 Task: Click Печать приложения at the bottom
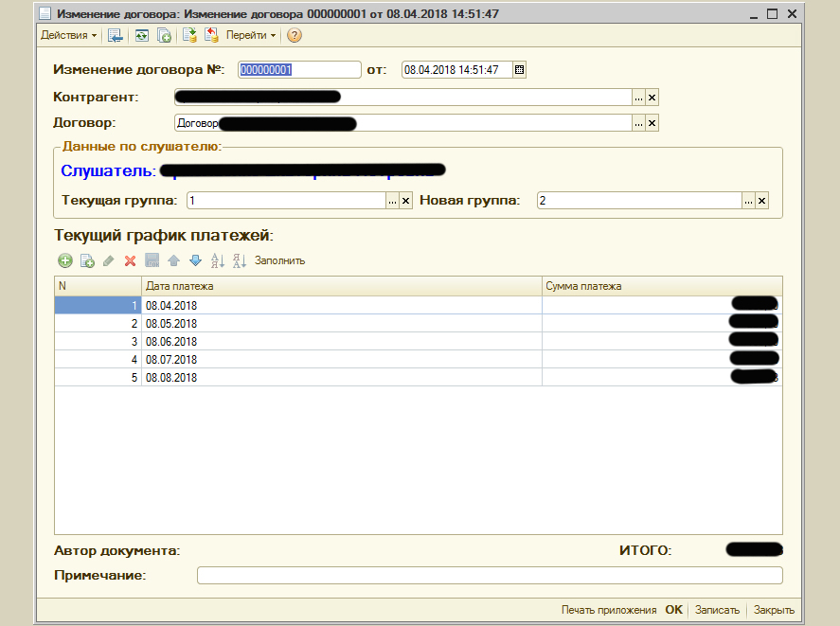point(608,610)
